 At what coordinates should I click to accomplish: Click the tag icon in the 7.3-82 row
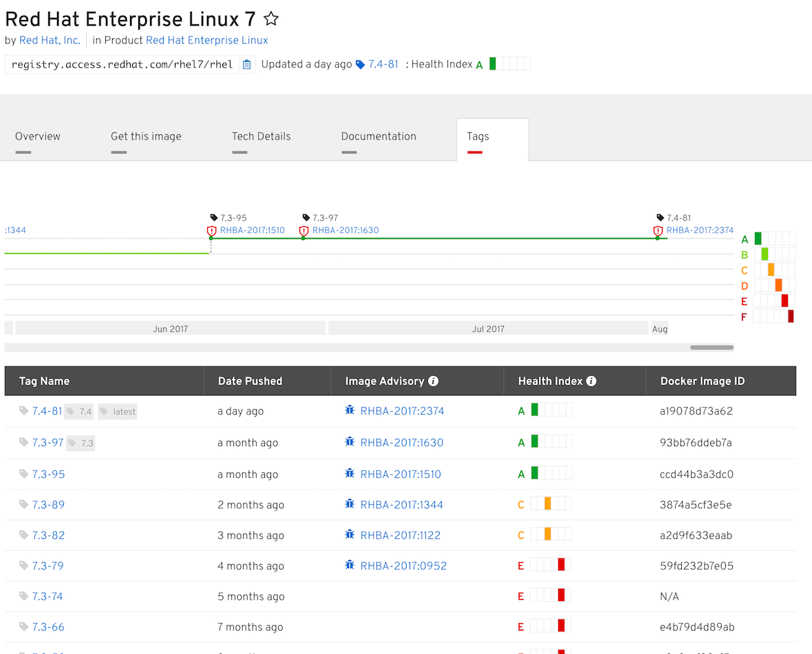click(23, 535)
